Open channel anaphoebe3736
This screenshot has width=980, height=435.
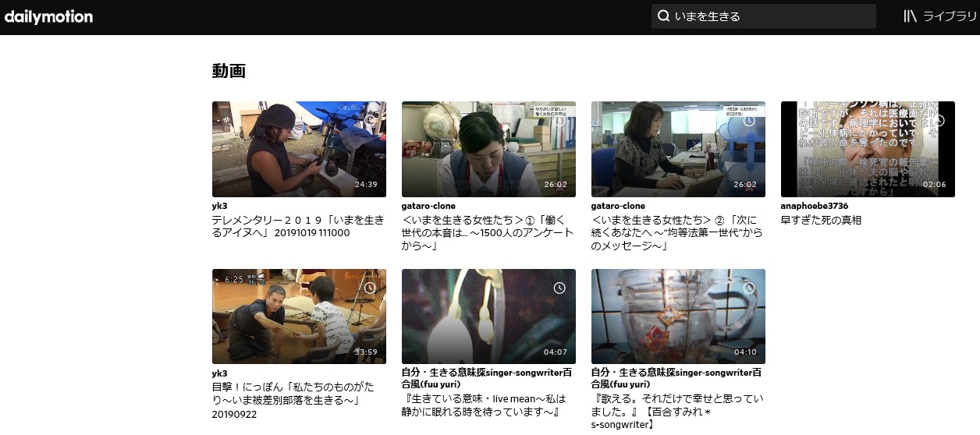coord(814,206)
